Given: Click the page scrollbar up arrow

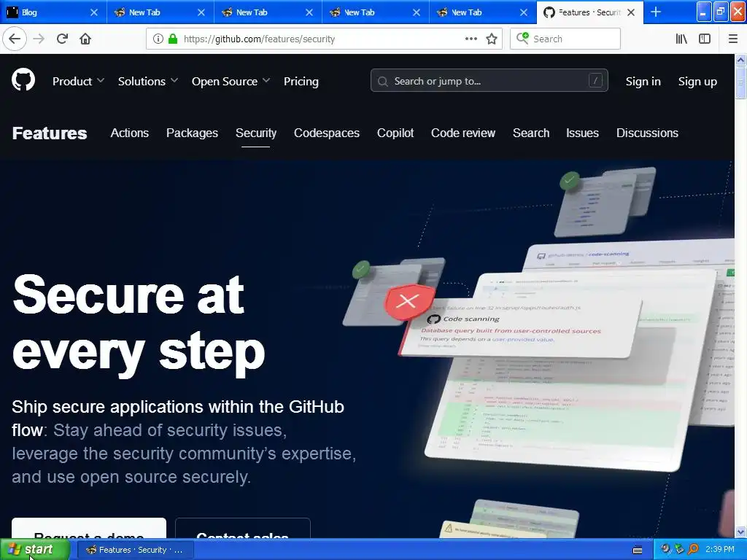Looking at the screenshot, I should [x=740, y=60].
